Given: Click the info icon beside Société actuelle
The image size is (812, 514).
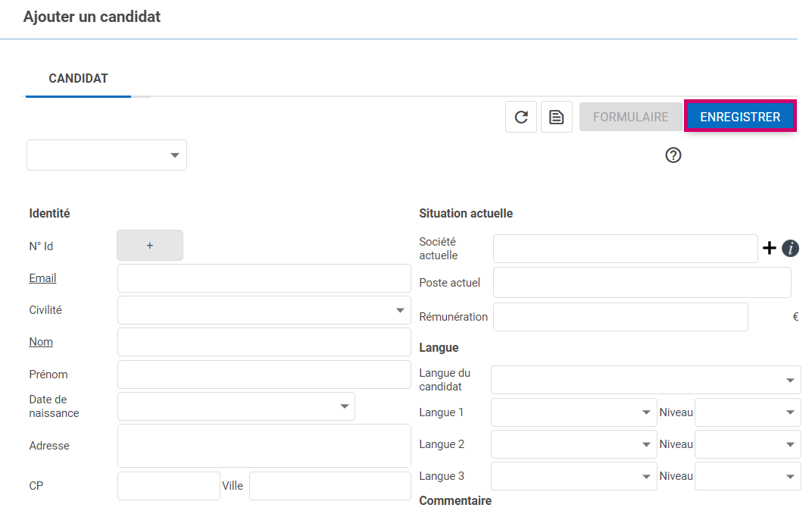Looking at the screenshot, I should tap(790, 248).
